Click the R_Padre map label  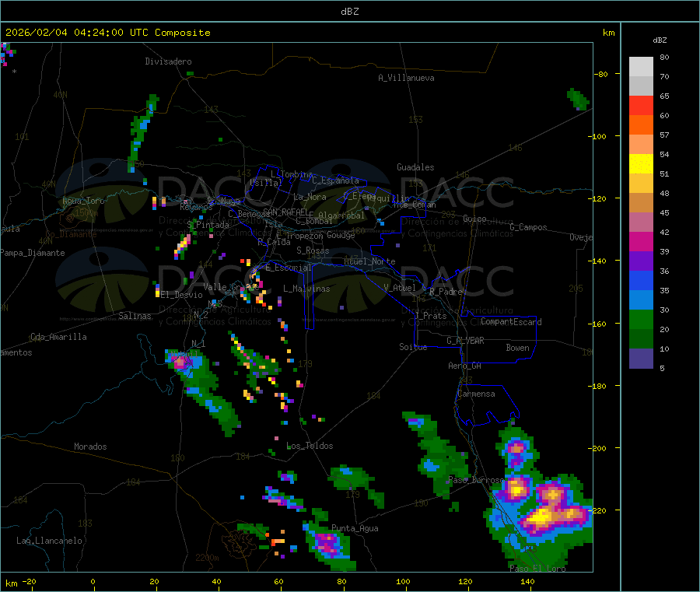click(446, 292)
